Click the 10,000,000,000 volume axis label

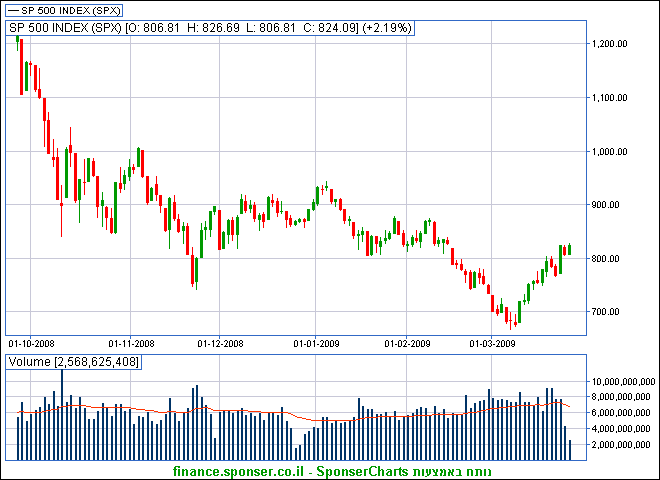click(623, 382)
